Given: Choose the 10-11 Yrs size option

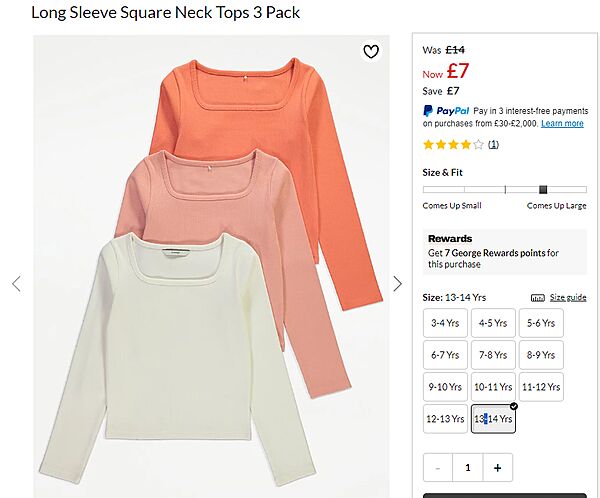Looking at the screenshot, I should click(x=493, y=387).
